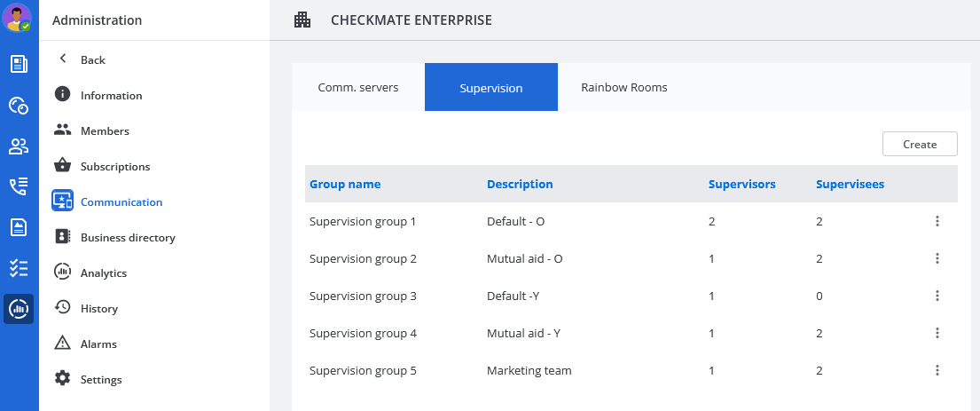
Task: Open the Alarms warning section
Action: pyautogui.click(x=98, y=344)
